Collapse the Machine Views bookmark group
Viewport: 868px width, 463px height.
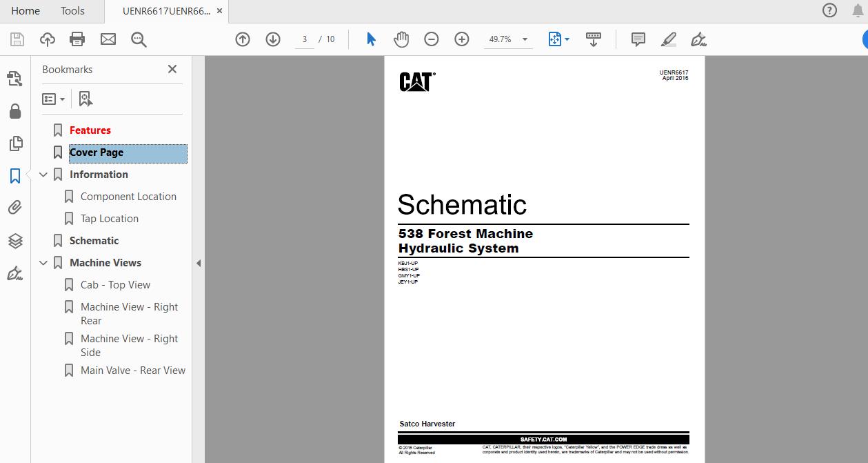pos(43,263)
